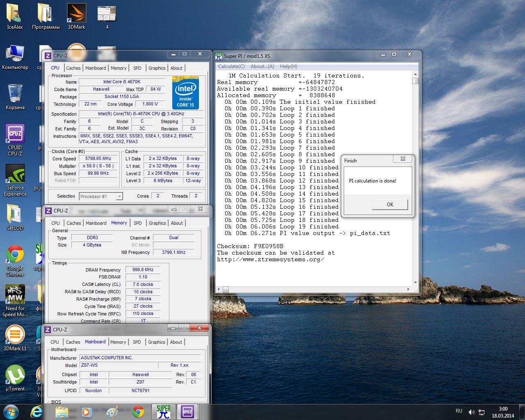
Task: Click the Intel inside Core i5 logo
Action: (185, 94)
